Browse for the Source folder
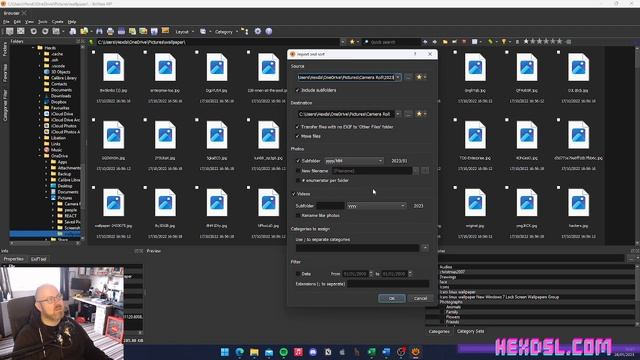The height and width of the screenshot is (360, 640). coord(408,77)
